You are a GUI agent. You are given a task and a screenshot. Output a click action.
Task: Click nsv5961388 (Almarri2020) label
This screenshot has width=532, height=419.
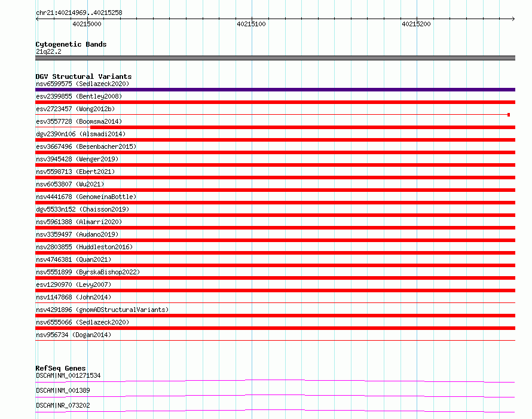point(79,222)
